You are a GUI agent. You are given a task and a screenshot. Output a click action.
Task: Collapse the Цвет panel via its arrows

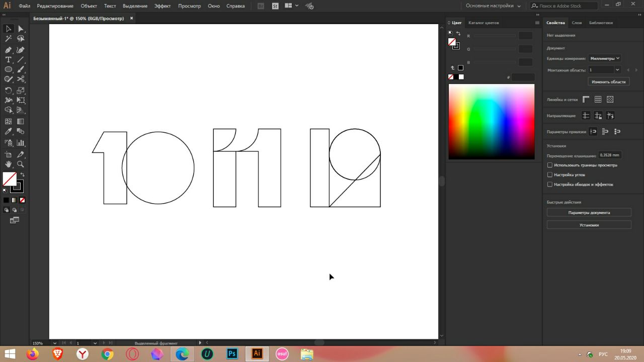pos(449,23)
